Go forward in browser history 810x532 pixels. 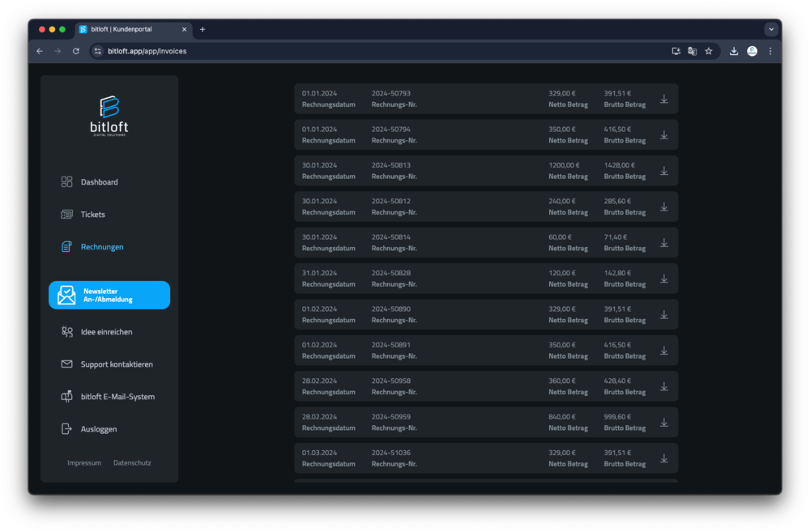point(58,51)
